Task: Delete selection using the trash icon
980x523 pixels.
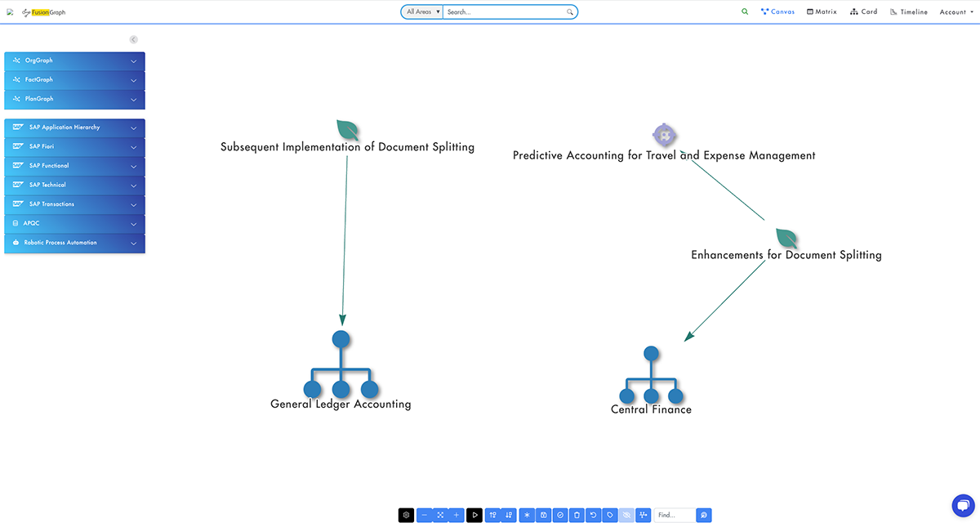Action: 577,515
